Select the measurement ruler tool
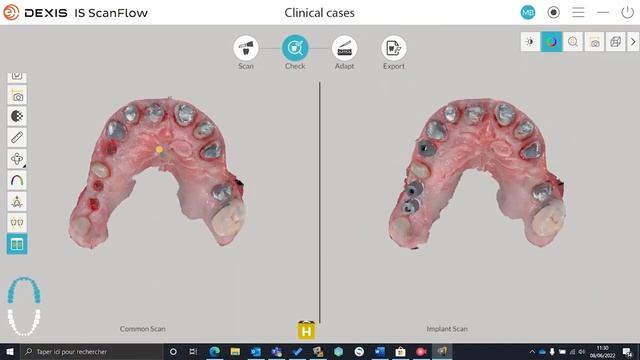 point(17,138)
